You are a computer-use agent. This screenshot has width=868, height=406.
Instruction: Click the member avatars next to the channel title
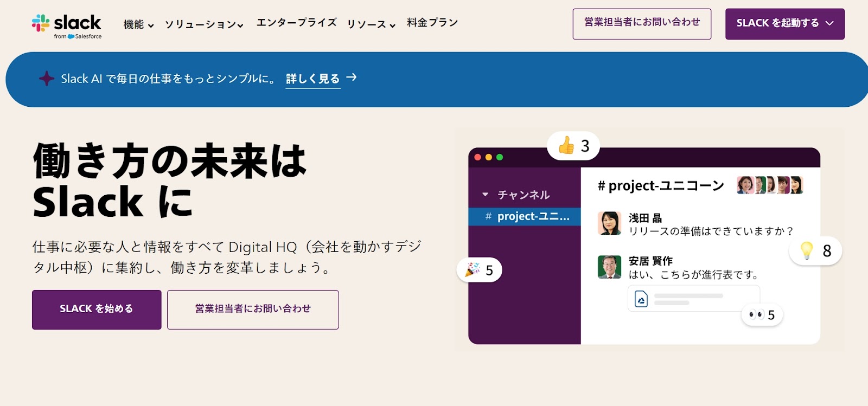pyautogui.click(x=769, y=185)
